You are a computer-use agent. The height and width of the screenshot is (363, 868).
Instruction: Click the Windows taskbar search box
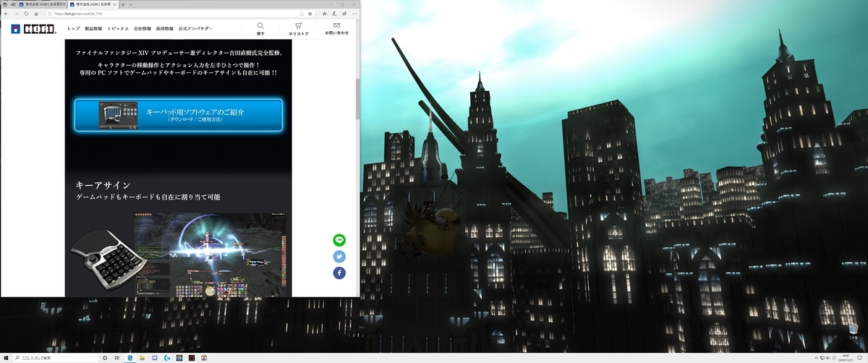click(x=55, y=358)
